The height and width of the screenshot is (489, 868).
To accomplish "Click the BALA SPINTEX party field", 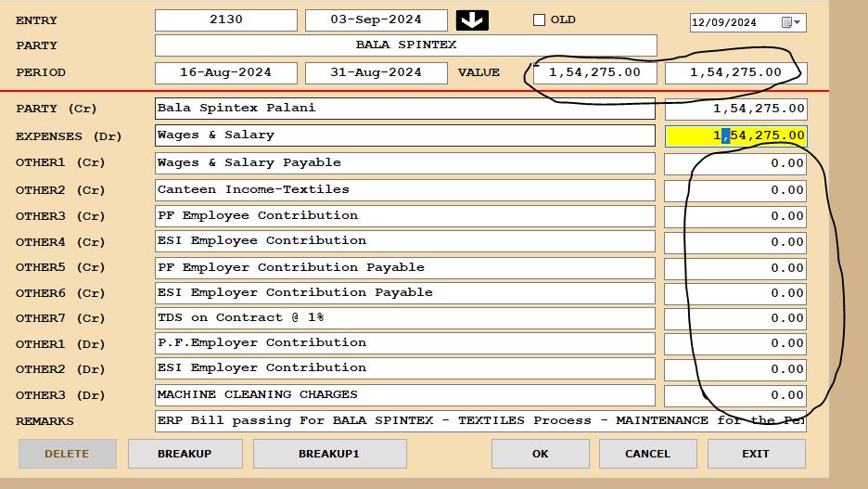I will click(405, 45).
